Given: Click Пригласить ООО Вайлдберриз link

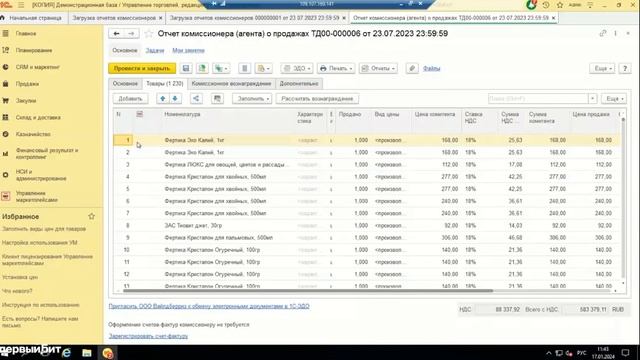Looking at the screenshot, I should 209,306.
